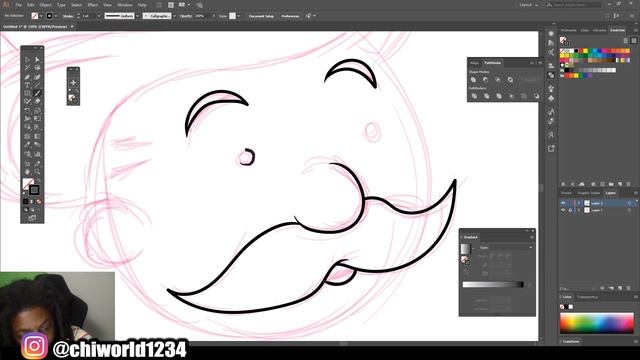The width and height of the screenshot is (640, 360).
Task: Toggle visibility eye of bottom layer
Action: click(563, 210)
